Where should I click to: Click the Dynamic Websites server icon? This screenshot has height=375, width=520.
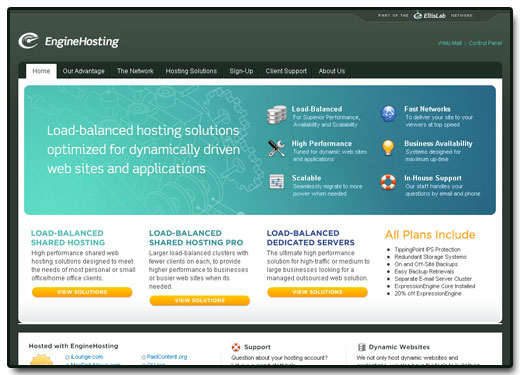click(x=362, y=347)
